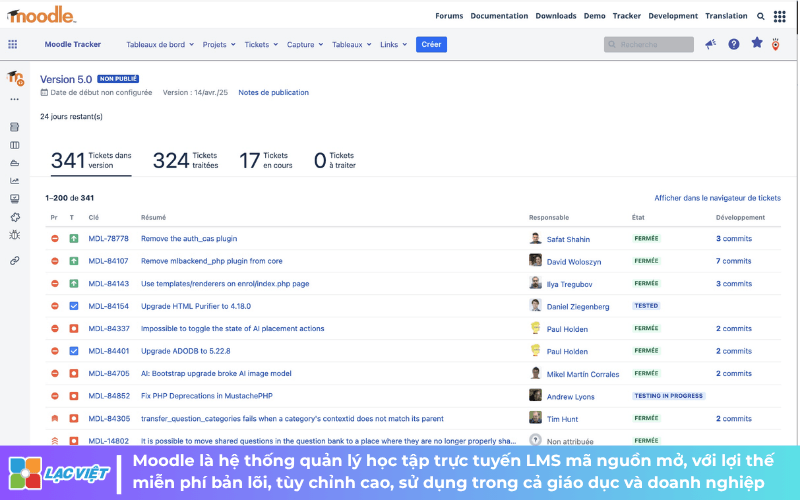Open the reports chart icon in sidebar
Image resolution: width=800 pixels, height=500 pixels.
coord(14,181)
